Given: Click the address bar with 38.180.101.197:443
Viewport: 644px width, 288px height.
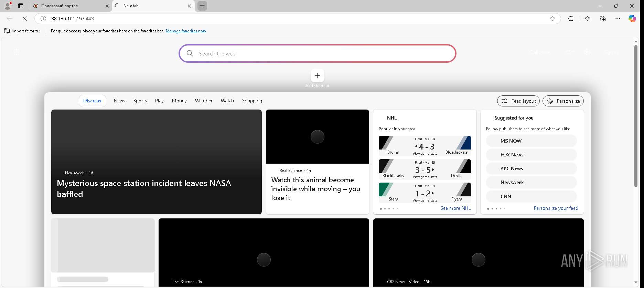Looking at the screenshot, I should pos(298,19).
